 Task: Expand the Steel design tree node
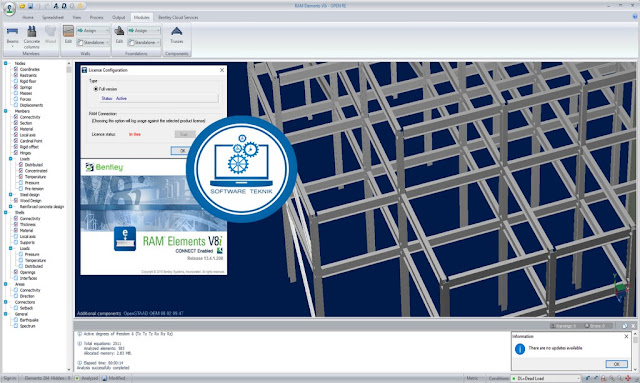11,195
